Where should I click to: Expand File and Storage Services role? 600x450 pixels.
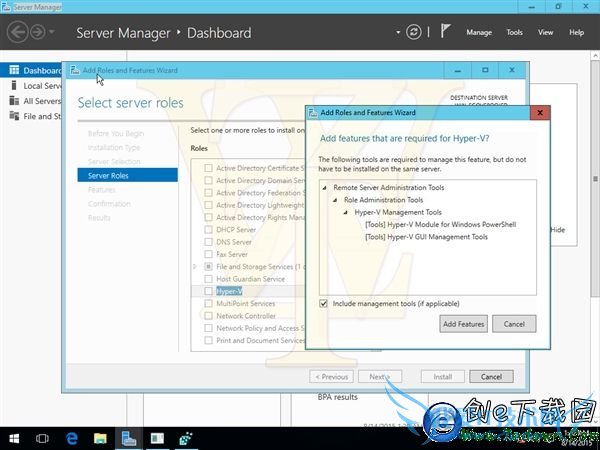coord(195,266)
